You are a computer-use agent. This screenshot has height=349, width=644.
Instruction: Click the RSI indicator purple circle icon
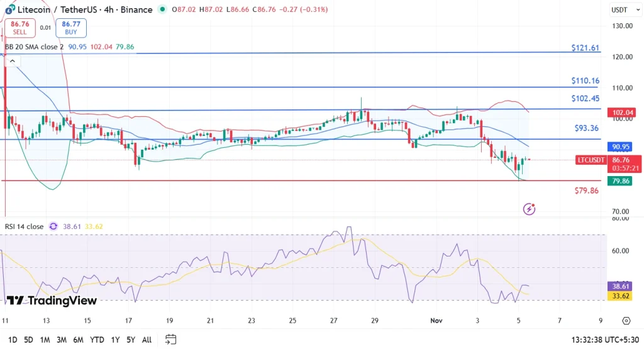pos(53,226)
